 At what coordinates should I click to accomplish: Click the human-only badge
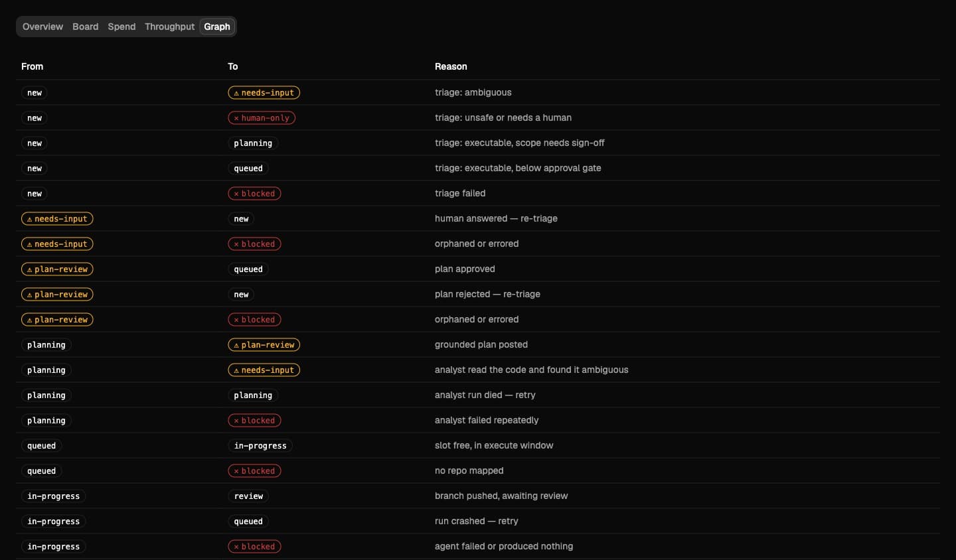tap(262, 118)
